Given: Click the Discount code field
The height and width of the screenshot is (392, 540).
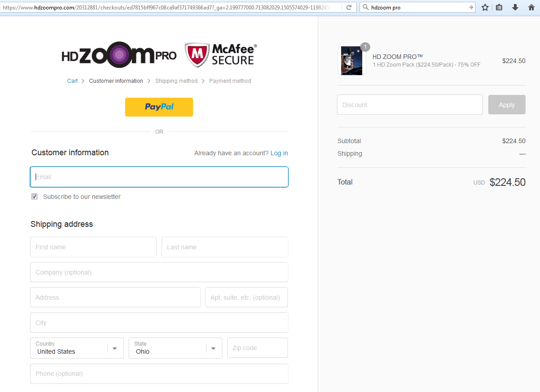Looking at the screenshot, I should 410,105.
